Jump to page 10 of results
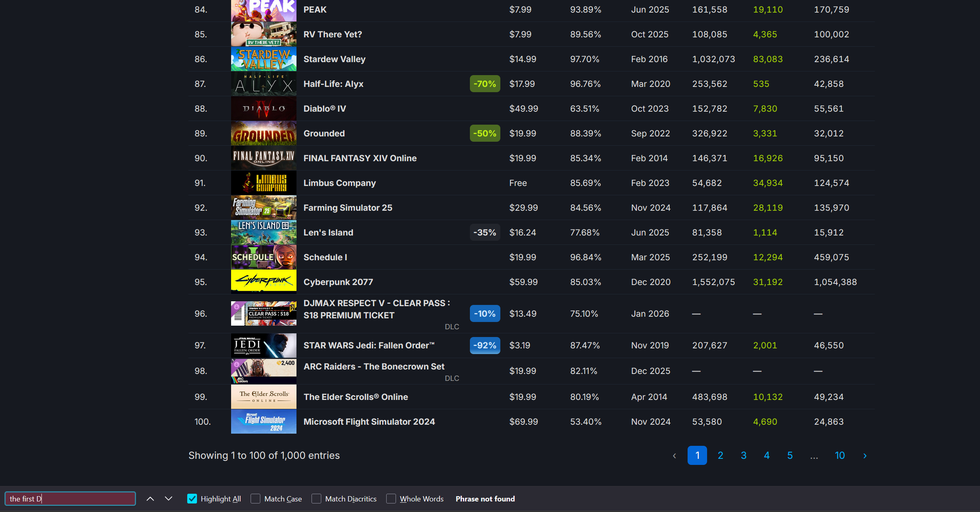980x512 pixels. click(839, 456)
